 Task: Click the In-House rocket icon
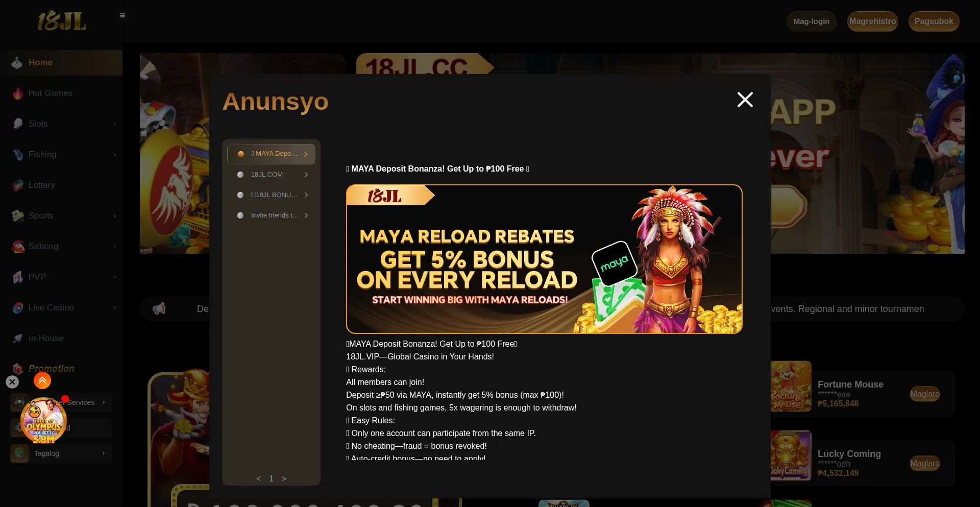(x=17, y=339)
